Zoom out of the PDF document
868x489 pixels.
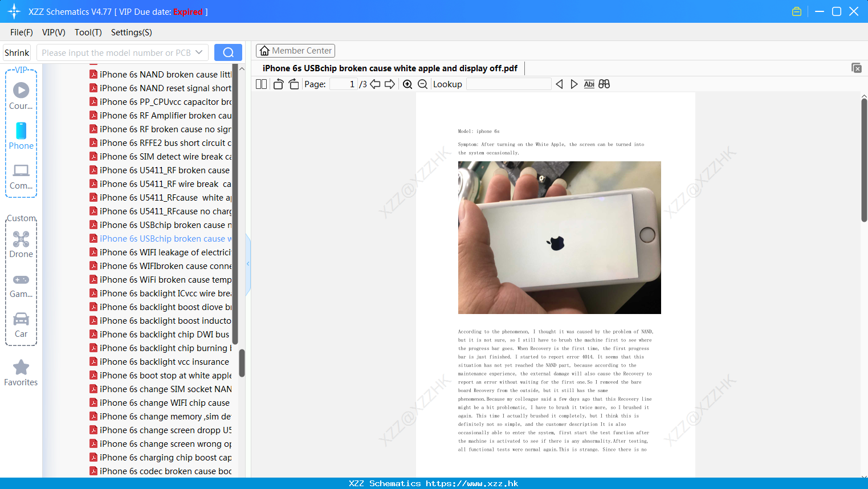point(423,84)
